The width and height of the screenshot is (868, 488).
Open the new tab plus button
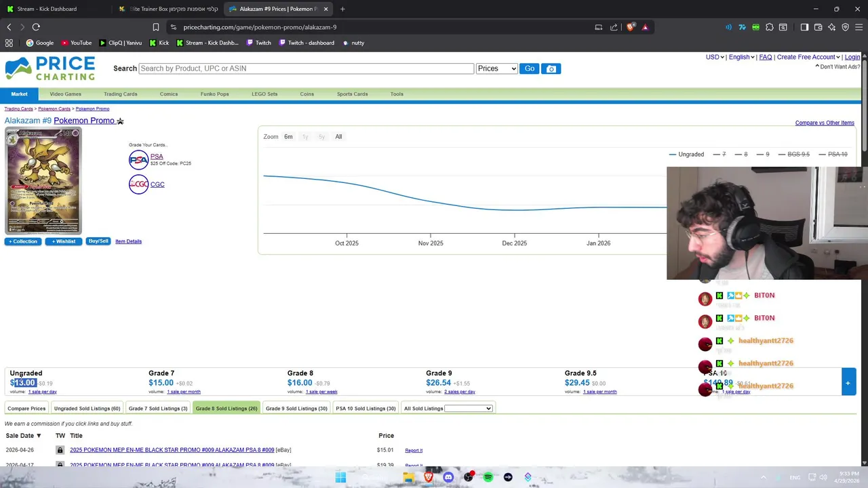[342, 9]
